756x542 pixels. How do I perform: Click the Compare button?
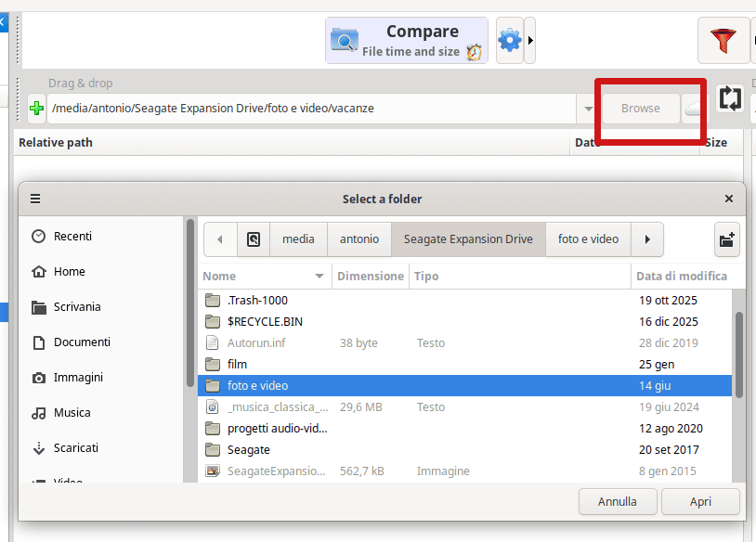(407, 41)
